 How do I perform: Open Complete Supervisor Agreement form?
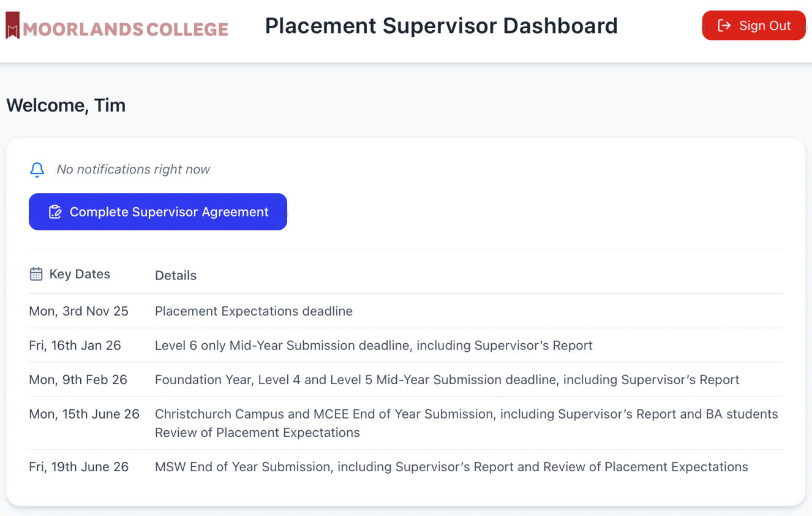[158, 212]
